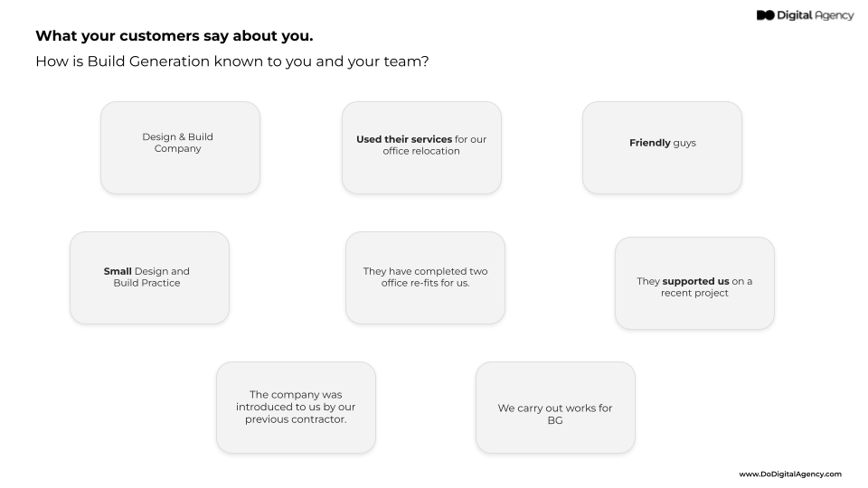
Task: Click the subtitle question about Build Generation
Action: (231, 61)
